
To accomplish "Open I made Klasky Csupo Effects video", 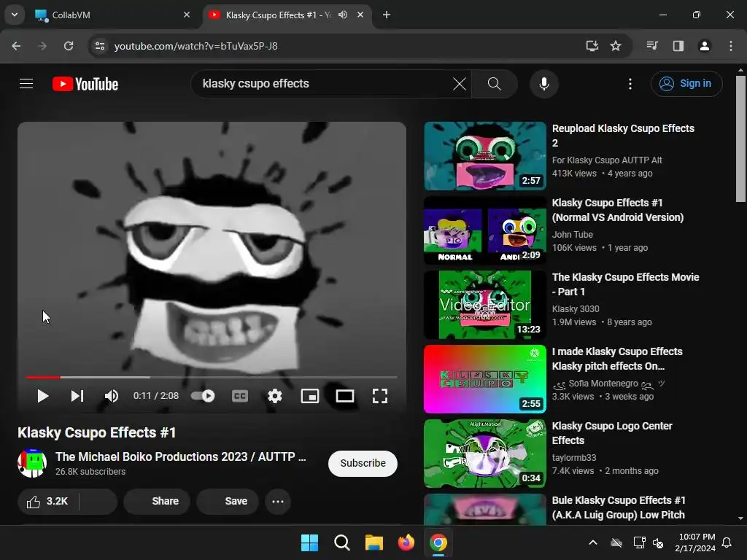I will [x=617, y=359].
